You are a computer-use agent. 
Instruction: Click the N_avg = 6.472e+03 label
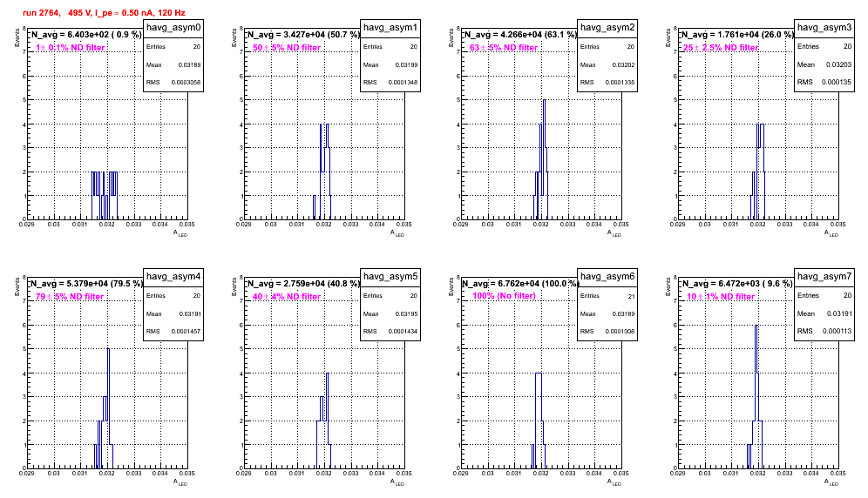pos(737,284)
